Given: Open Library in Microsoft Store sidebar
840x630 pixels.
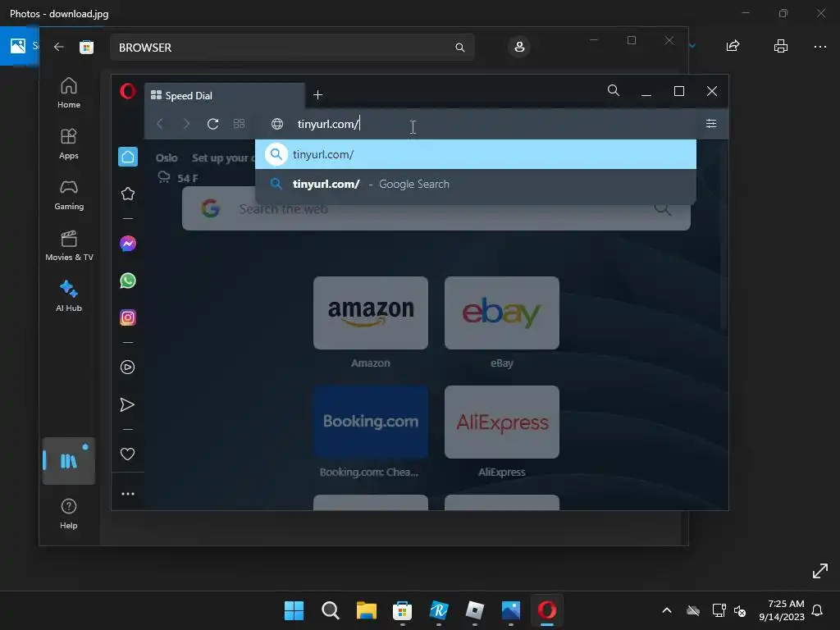Looking at the screenshot, I should [69, 461].
